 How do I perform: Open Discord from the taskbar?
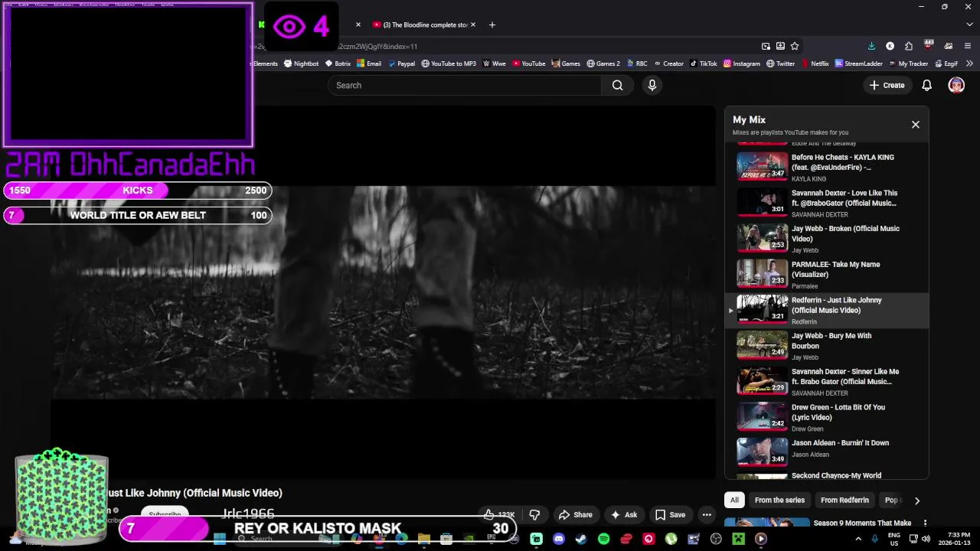559,539
